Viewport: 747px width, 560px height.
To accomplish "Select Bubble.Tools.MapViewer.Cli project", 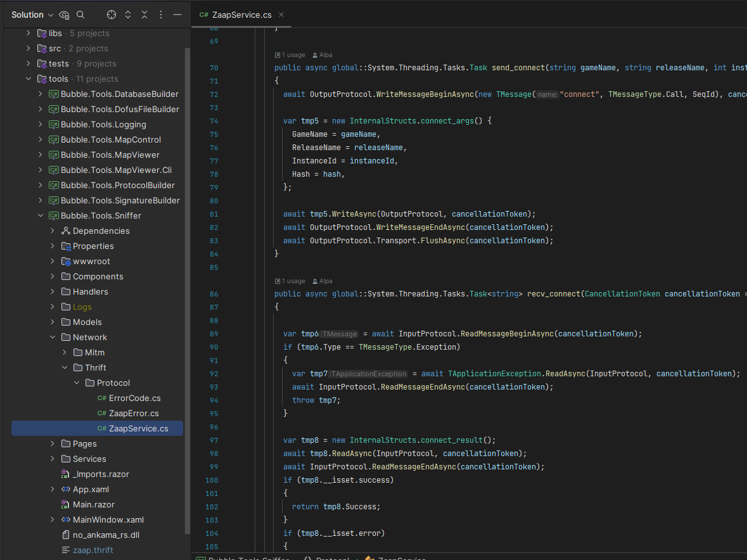I will tap(116, 170).
